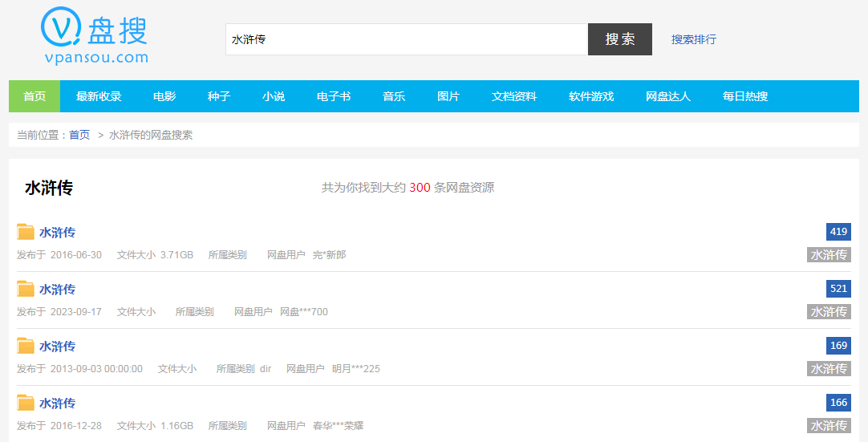Go to the green 首页 nav tab
The image size is (868, 442).
[x=34, y=96]
